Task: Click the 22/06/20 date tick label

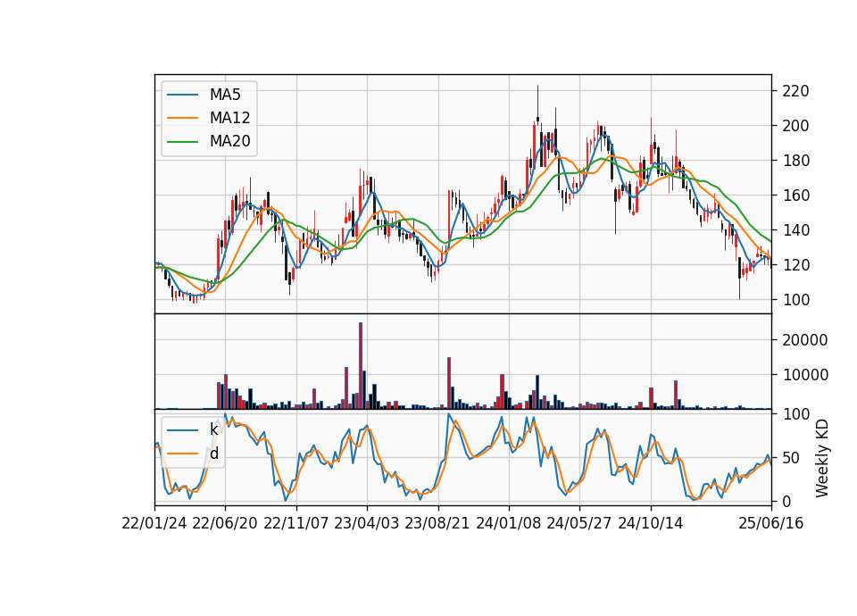Action: pyautogui.click(x=225, y=523)
